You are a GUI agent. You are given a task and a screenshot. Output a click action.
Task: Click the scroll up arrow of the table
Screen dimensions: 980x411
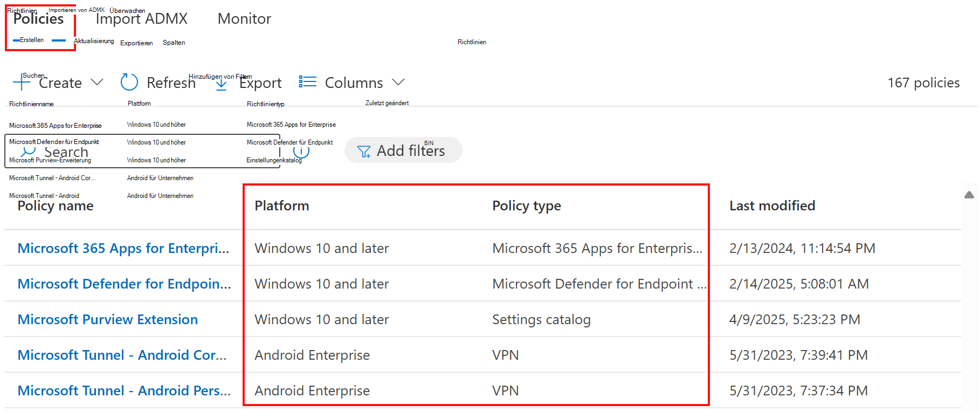coord(969,195)
